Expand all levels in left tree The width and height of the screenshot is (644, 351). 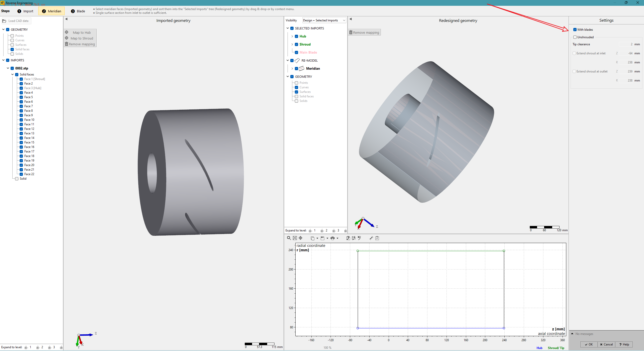coord(61,347)
